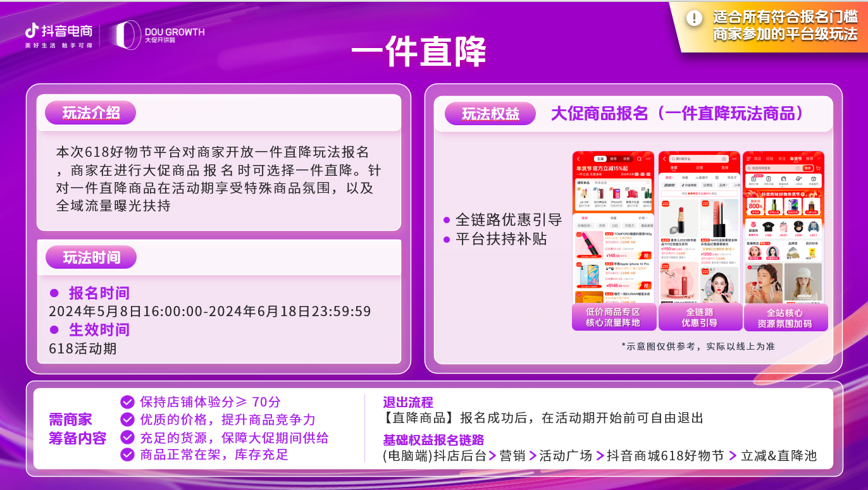
Task: Tap back arrow in the 年货节官方立减 phone screen
Action: coord(578,159)
